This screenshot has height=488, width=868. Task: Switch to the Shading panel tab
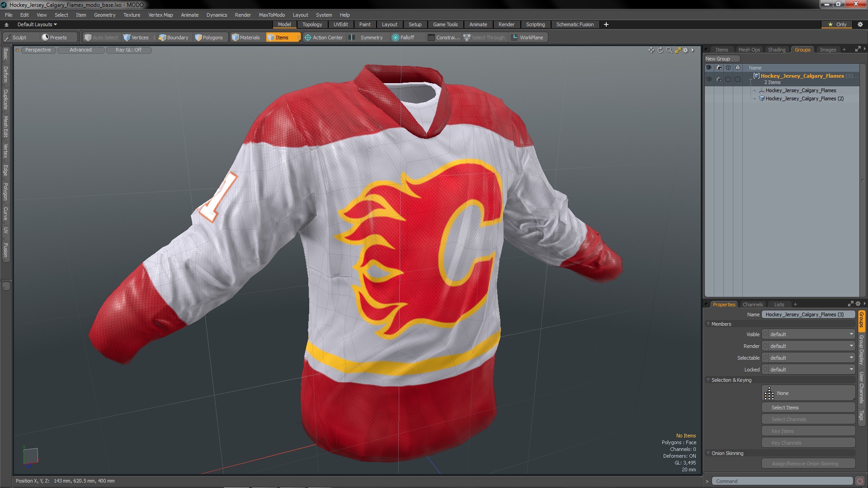click(x=776, y=50)
